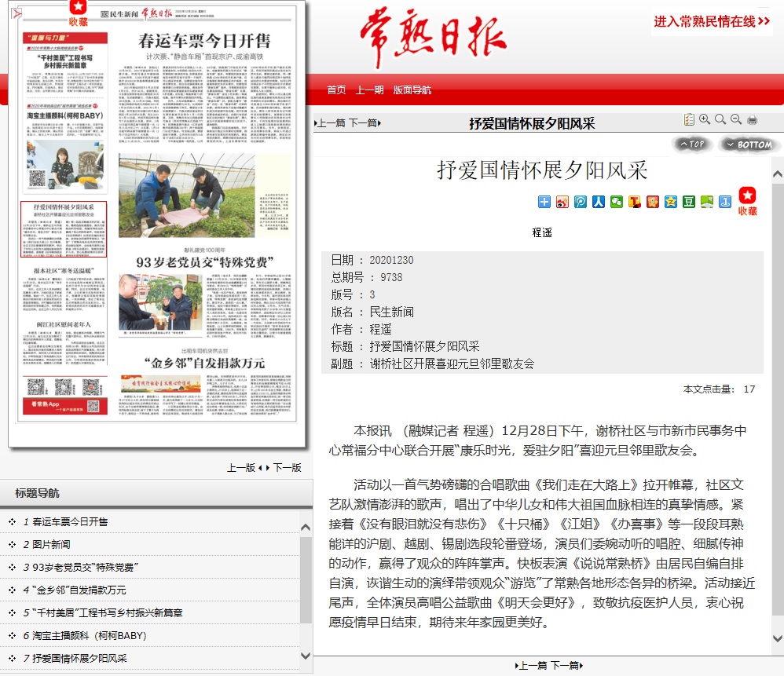
Task: Click the issue number 9738
Action: 391,277
